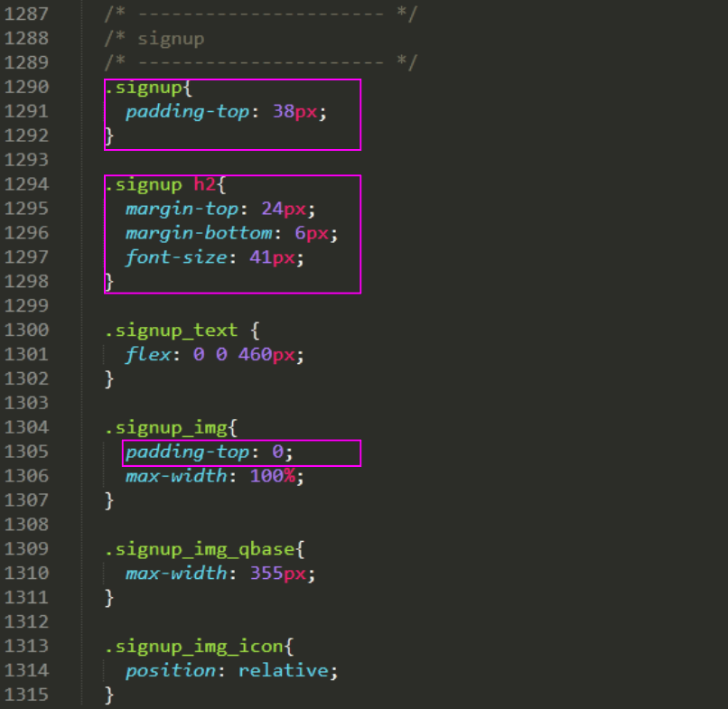
Task: Click the ".signup_text" selector
Action: tap(172, 331)
